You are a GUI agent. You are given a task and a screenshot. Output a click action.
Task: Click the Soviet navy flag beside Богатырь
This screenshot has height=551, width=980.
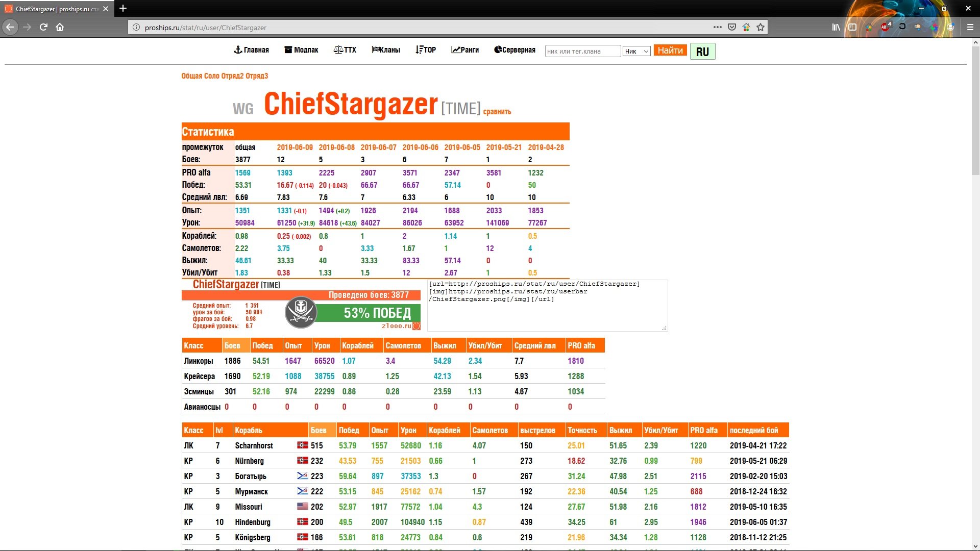[x=302, y=476]
